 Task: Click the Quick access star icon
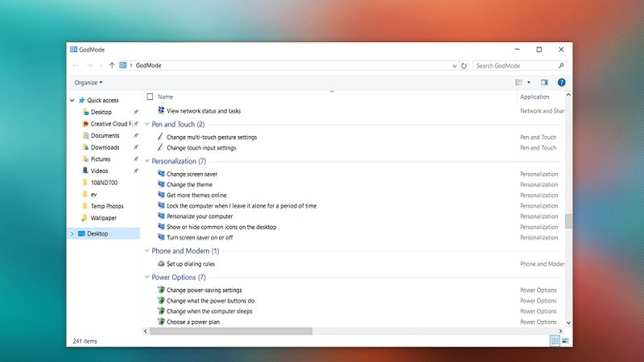(x=82, y=100)
